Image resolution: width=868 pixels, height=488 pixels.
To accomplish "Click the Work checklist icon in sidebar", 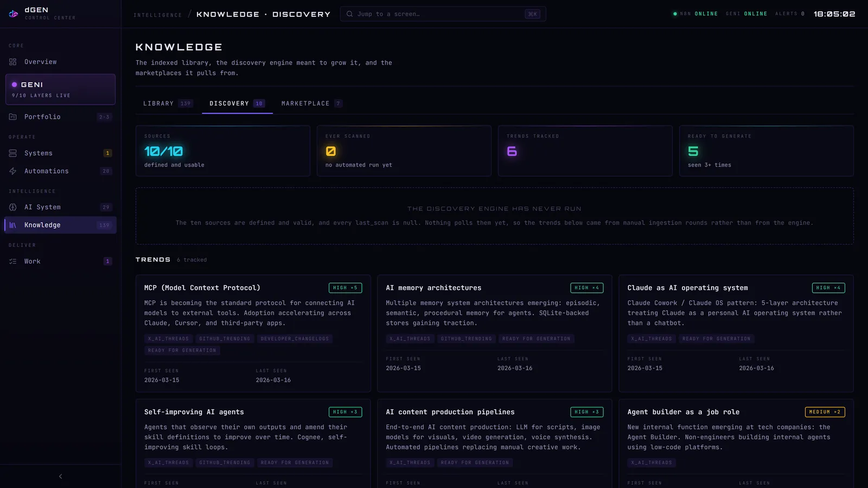I will (13, 261).
